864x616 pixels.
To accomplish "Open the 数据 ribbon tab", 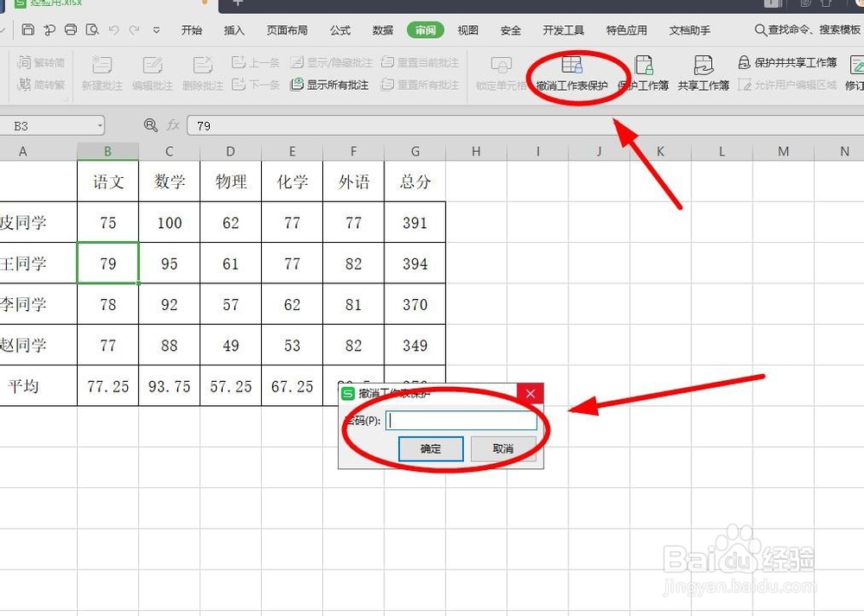I will [x=383, y=30].
